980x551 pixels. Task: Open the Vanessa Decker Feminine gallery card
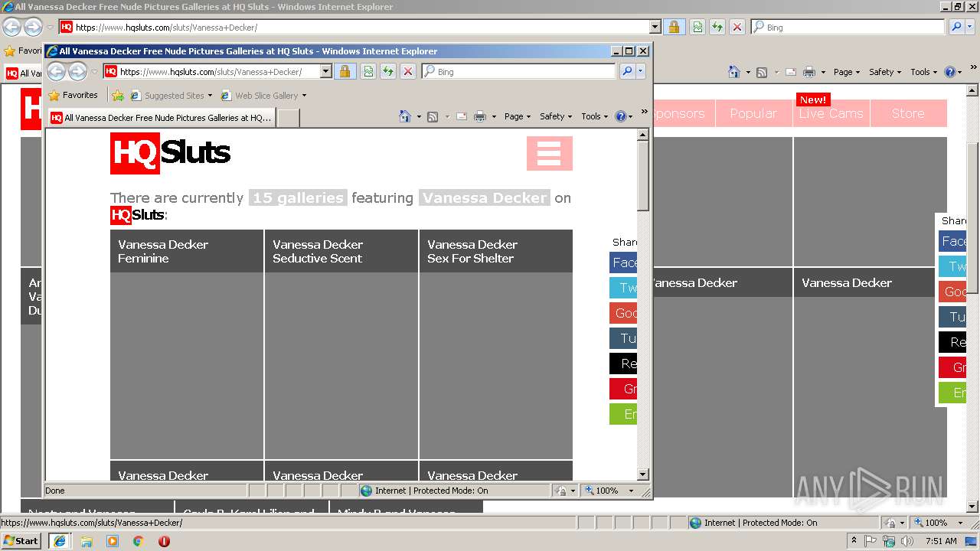point(187,344)
